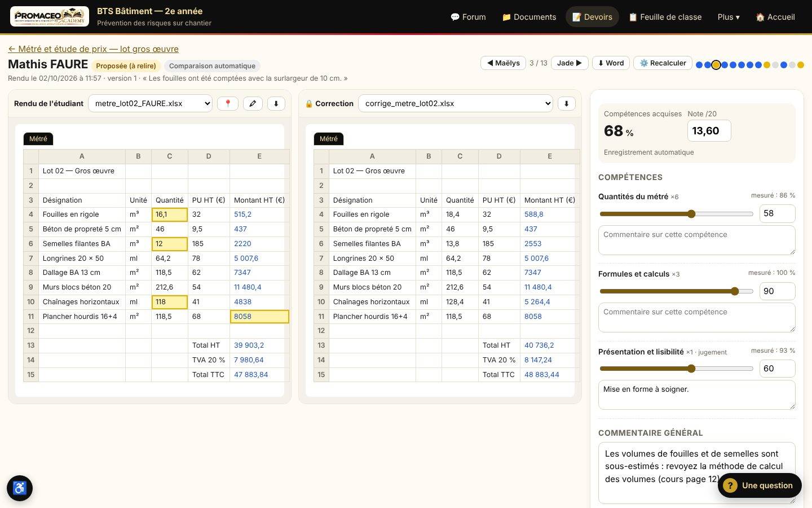
Task: Select the Métré sheet tab in student file
Action: coord(38,139)
